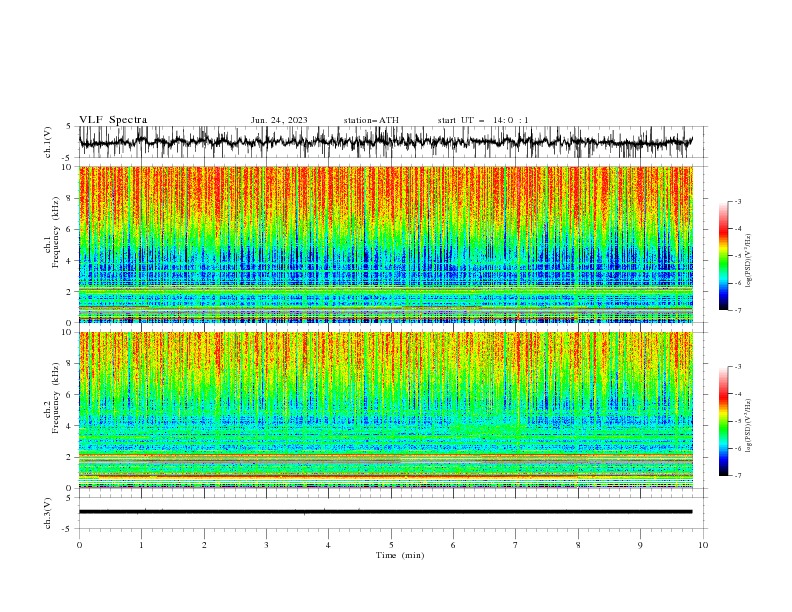Viewport: 792px width, 612px height.
Task: Click the ch.2 frequency axis "6" tick label
Action: point(70,395)
